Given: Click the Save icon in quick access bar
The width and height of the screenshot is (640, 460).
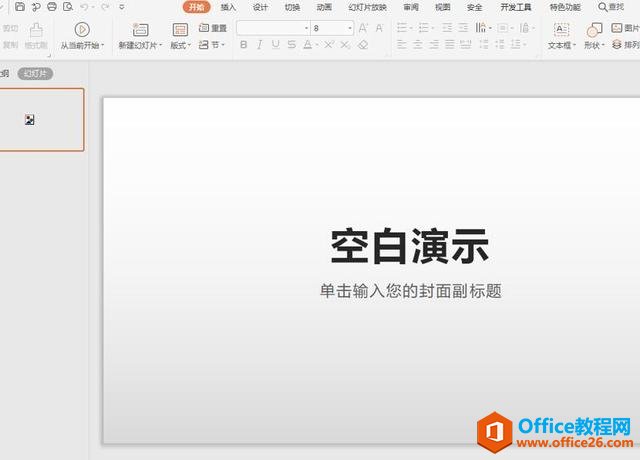Looking at the screenshot, I should (x=20, y=7).
